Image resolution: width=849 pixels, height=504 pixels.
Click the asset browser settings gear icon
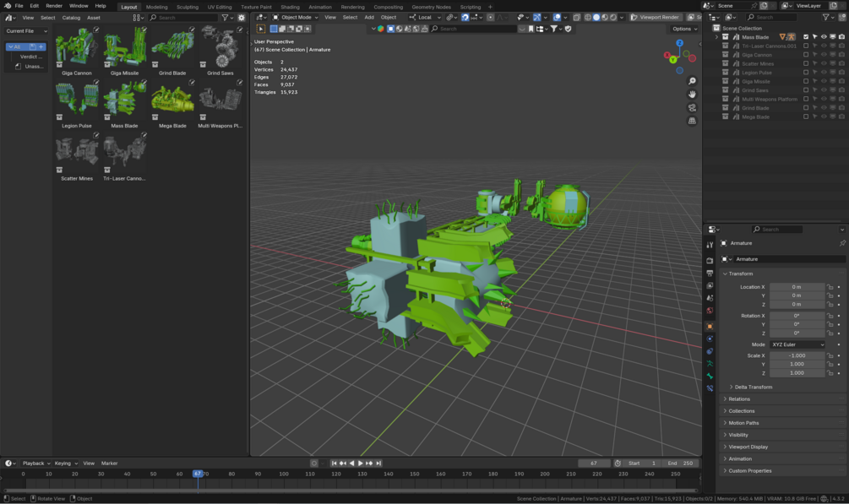click(242, 18)
